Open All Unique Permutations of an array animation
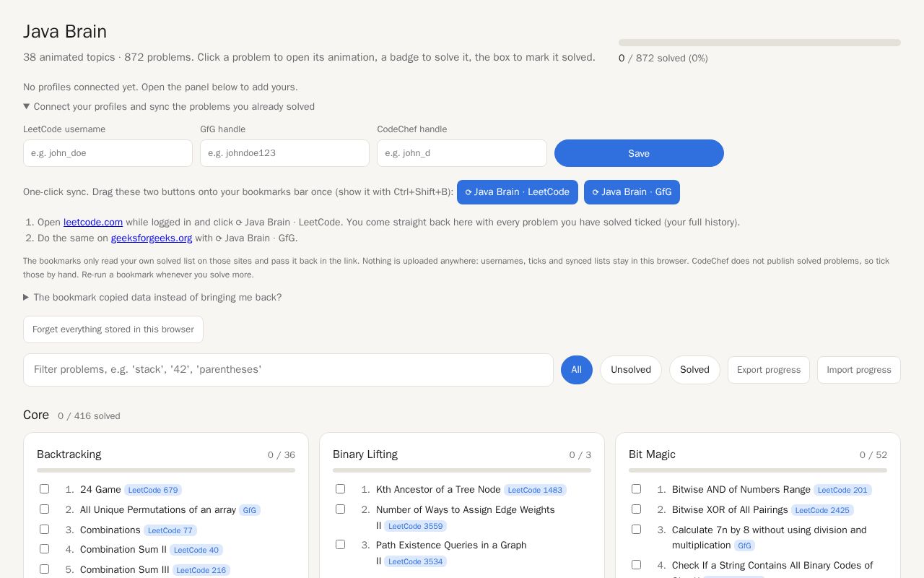This screenshot has height=578, width=924. (x=158, y=509)
